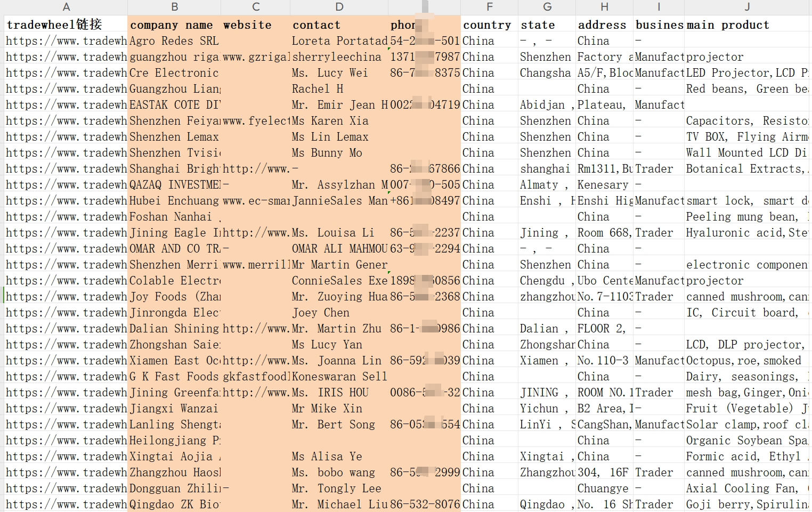The width and height of the screenshot is (812, 512).
Task: Click the 'country' header cell
Action: pos(490,25)
